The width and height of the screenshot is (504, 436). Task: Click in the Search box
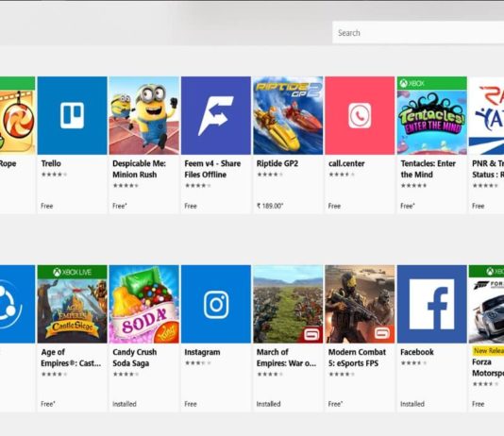[418, 32]
